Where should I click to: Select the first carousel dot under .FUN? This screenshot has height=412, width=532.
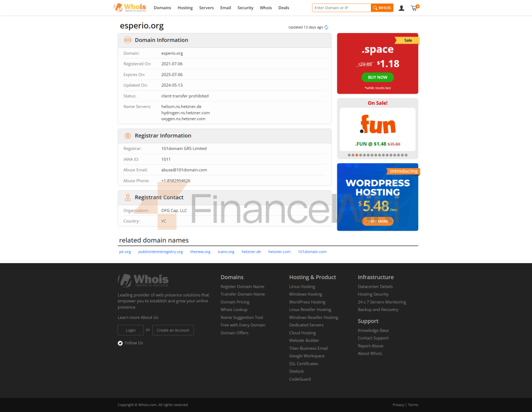click(x=349, y=155)
